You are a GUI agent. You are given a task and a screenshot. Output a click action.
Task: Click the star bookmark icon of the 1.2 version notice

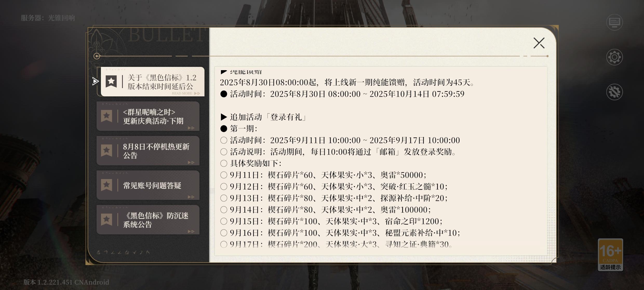[111, 82]
